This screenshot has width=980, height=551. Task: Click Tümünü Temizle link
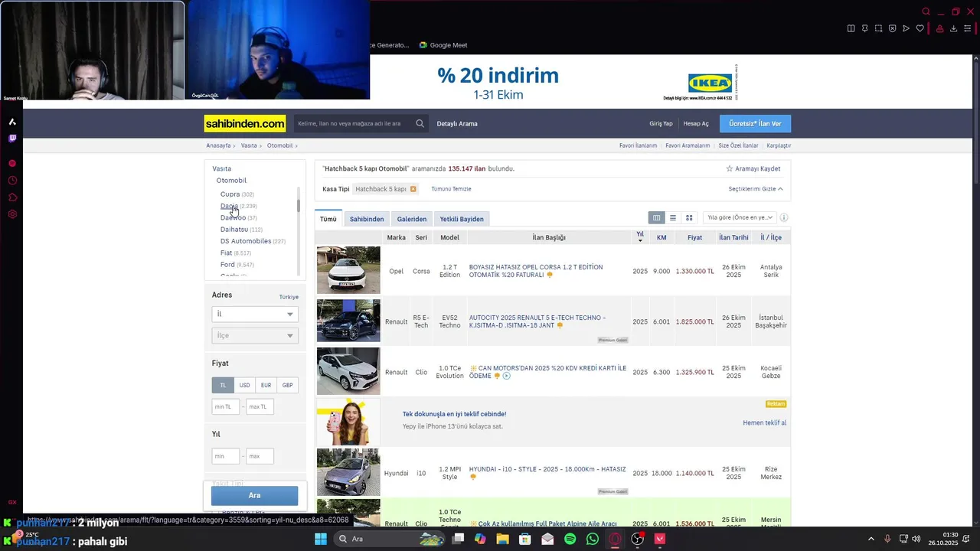451,189
